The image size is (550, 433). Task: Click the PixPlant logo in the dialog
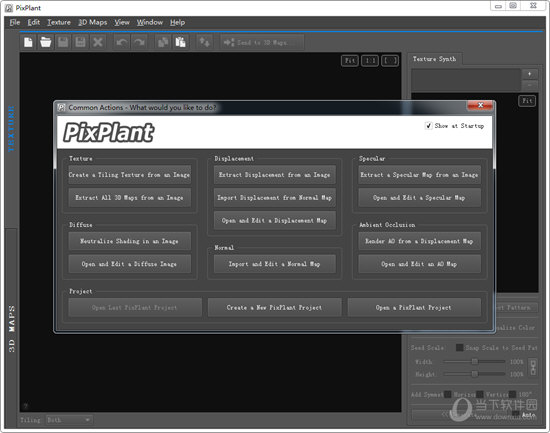(x=108, y=133)
